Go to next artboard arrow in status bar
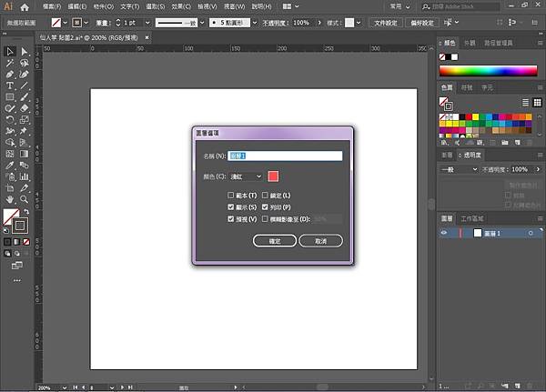 [x=122, y=387]
